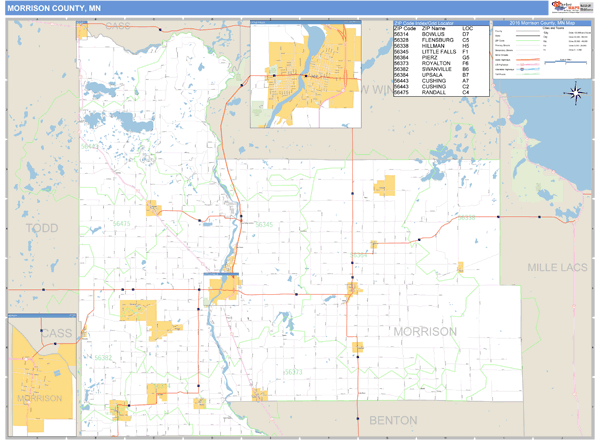The height and width of the screenshot is (440, 600).
Task: Click the Morrison County map legend title
Action: [544, 22]
